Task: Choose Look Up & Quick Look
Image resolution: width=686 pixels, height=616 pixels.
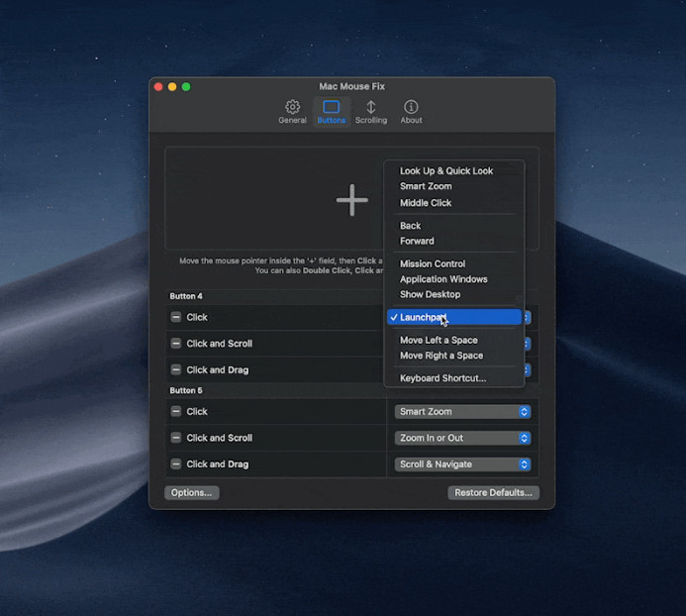Action: 454,170
